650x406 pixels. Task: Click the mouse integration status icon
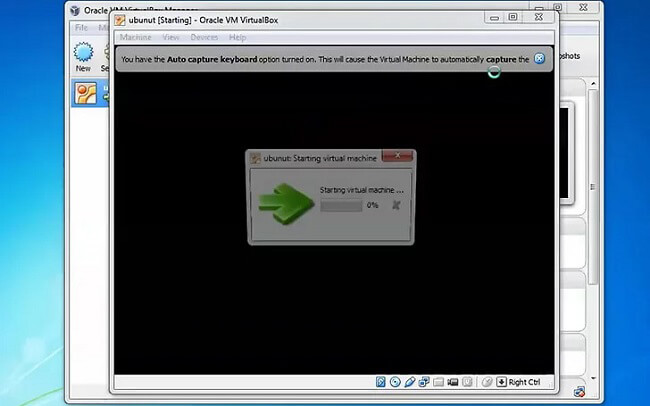pyautogui.click(x=487, y=382)
